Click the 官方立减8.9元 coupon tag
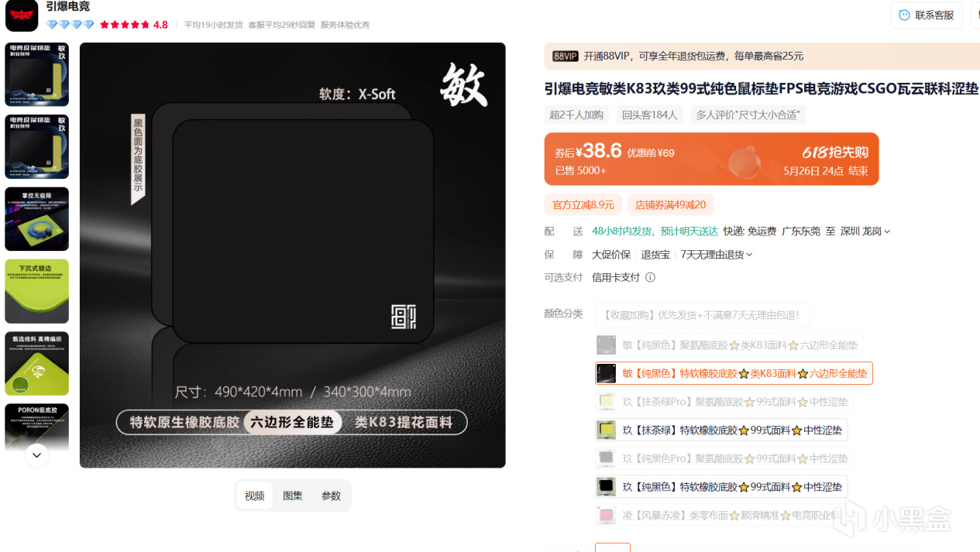 [583, 204]
